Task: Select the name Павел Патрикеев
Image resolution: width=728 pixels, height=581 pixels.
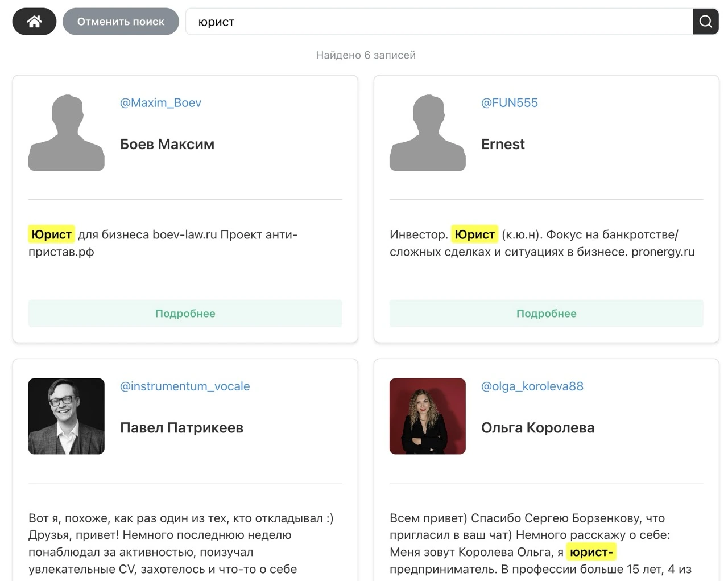Action: (181, 428)
